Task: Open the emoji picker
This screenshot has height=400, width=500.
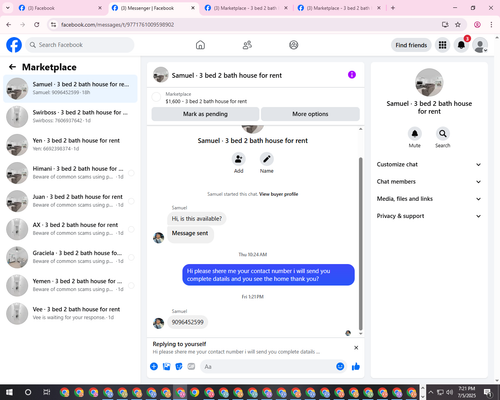Action: [340, 367]
